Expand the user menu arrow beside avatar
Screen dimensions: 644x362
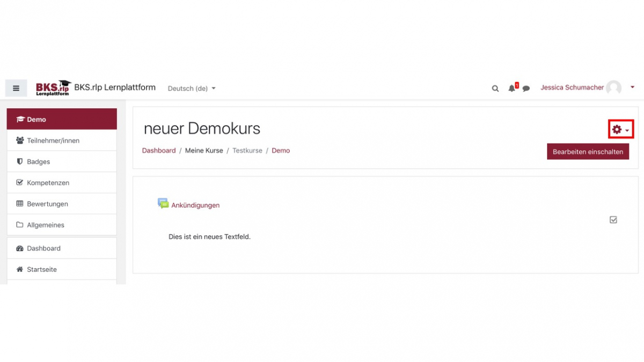pos(632,87)
